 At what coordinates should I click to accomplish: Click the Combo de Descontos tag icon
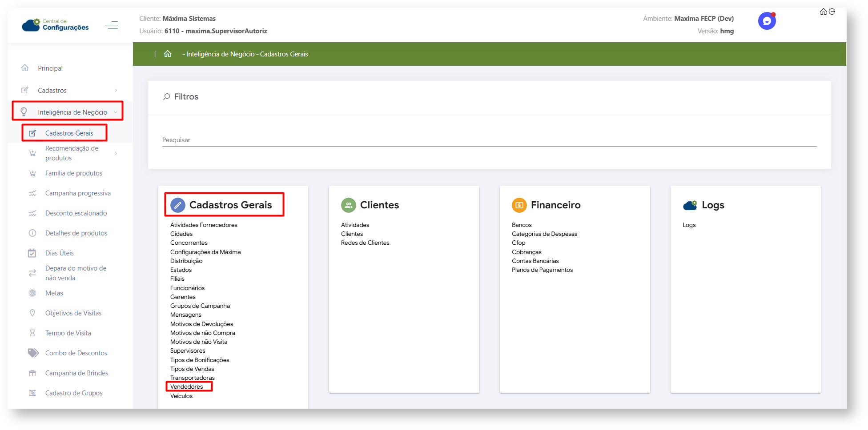pyautogui.click(x=33, y=353)
